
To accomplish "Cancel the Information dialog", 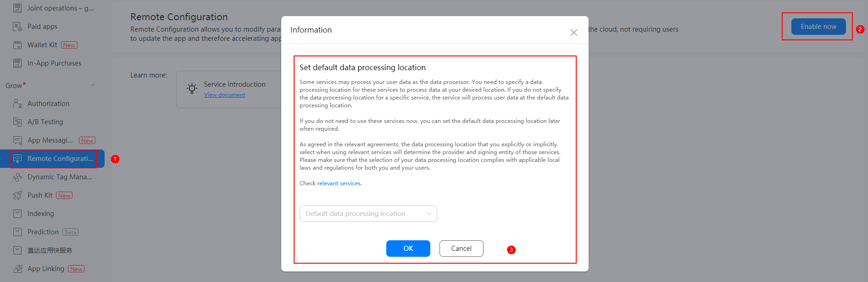I will (x=461, y=249).
